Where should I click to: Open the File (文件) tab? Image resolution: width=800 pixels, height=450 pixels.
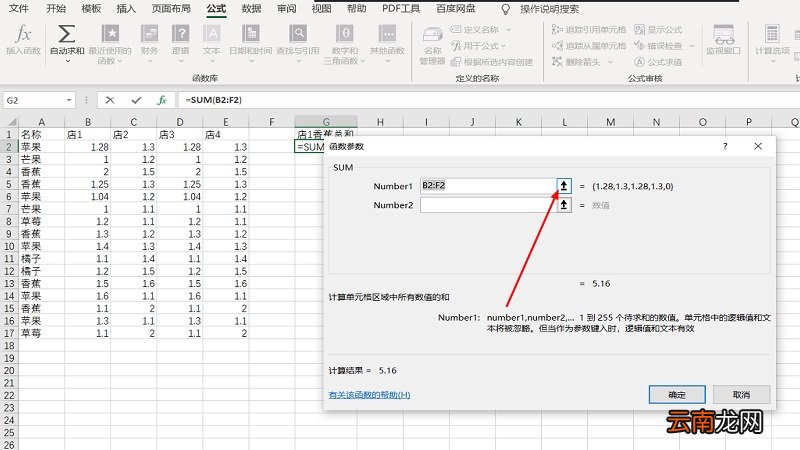point(19,9)
